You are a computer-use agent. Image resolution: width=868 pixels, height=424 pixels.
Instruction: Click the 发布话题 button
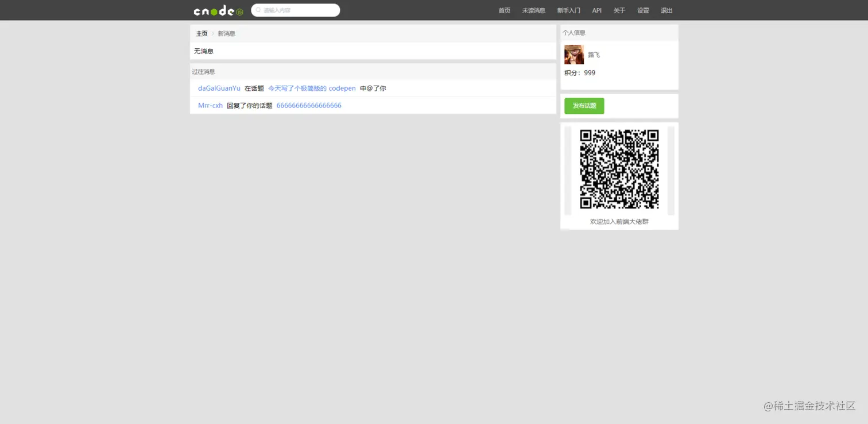pyautogui.click(x=584, y=106)
